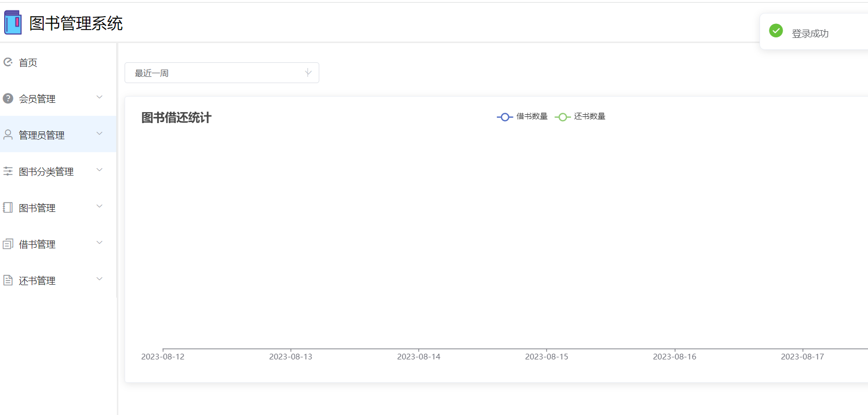Click the 会员管理 question-mark icon
868x415 pixels.
point(8,98)
